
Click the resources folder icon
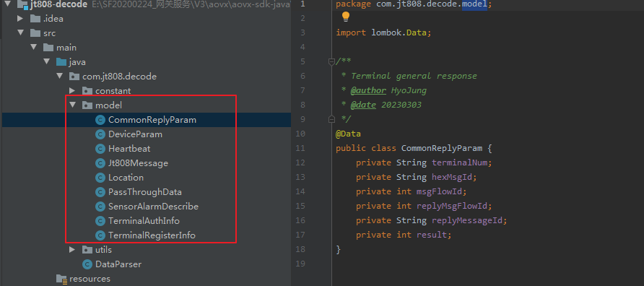[61, 279]
